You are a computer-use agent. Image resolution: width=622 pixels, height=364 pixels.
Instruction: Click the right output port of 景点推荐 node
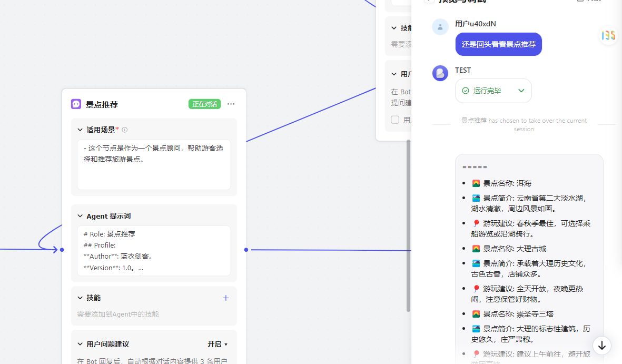246,250
